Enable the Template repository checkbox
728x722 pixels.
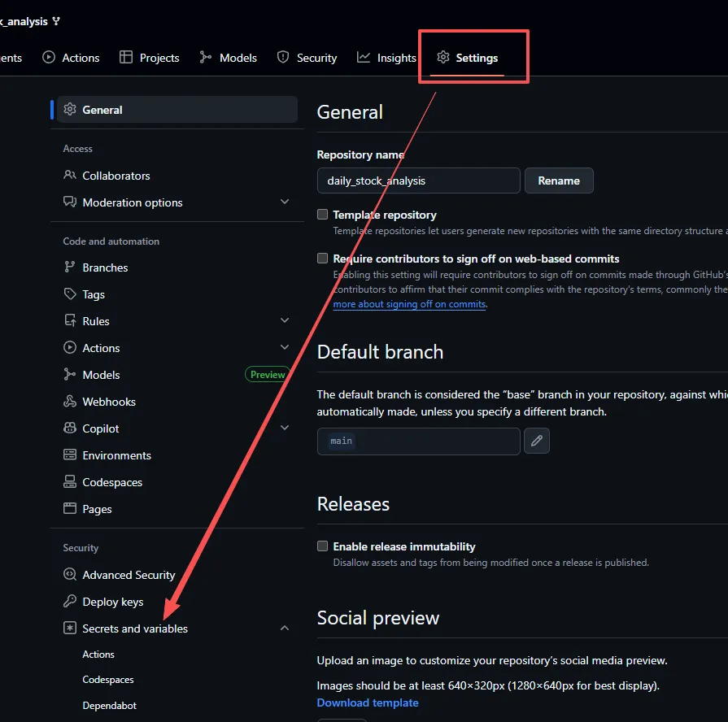pyautogui.click(x=322, y=214)
